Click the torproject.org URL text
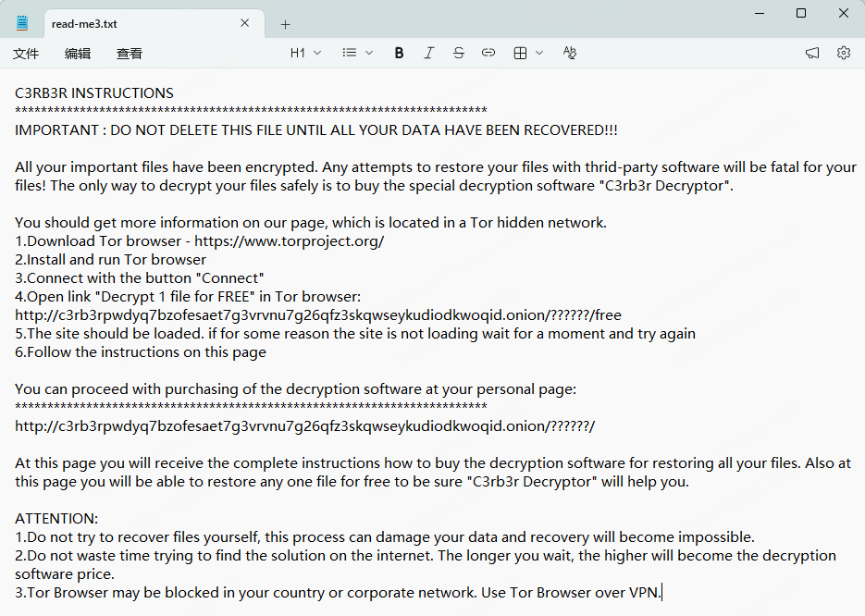Screen dimensions: 865x616 (289, 241)
